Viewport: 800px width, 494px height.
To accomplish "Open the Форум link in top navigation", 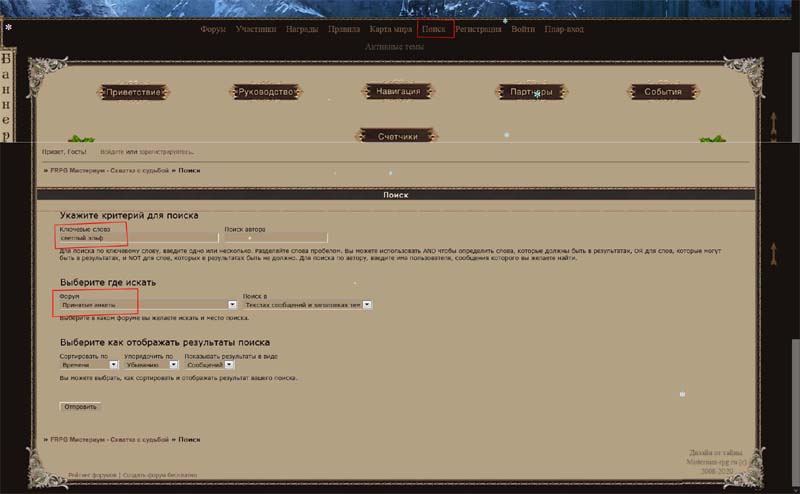I will [x=213, y=29].
